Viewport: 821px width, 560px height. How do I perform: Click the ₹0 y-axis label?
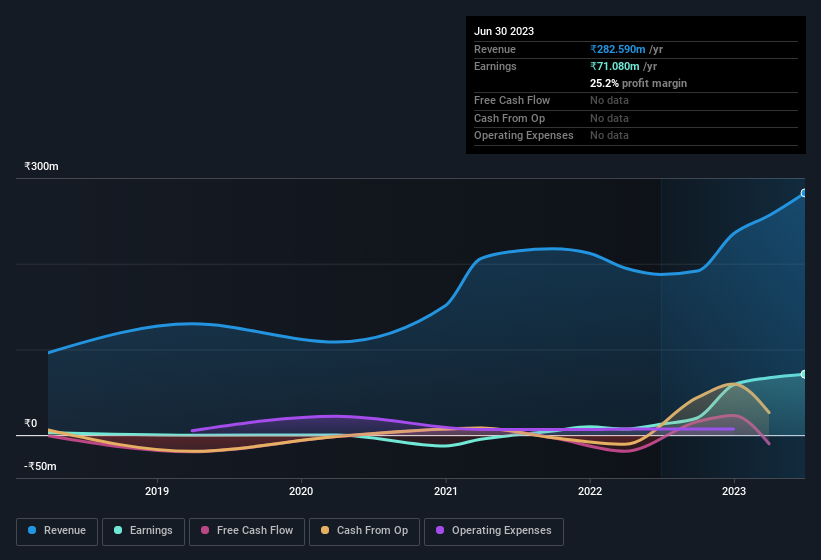[x=31, y=423]
